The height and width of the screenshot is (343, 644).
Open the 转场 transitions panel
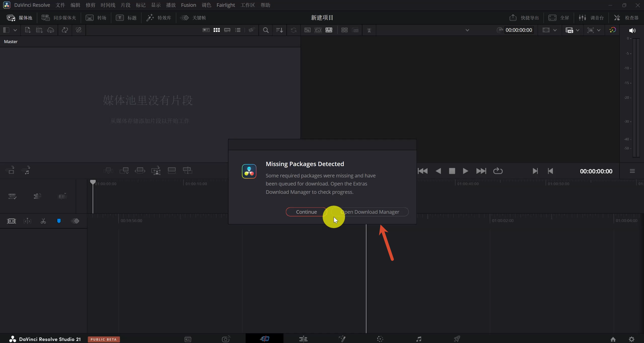[96, 18]
